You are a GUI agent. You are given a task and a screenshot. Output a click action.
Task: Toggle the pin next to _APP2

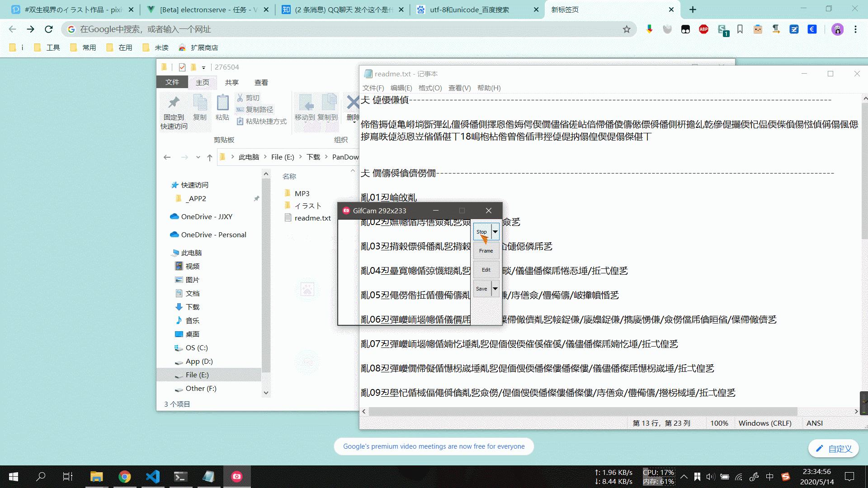[x=256, y=198]
